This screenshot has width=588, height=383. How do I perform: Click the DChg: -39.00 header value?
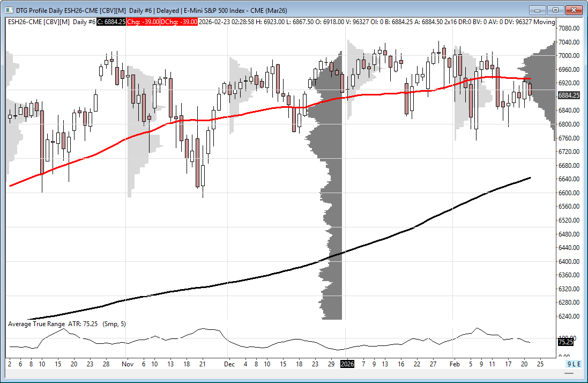pyautogui.click(x=181, y=21)
